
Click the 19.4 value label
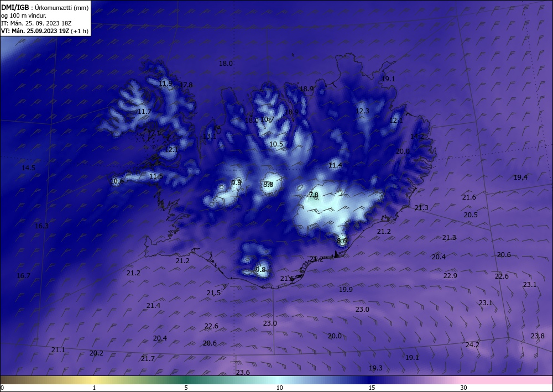tap(520, 177)
